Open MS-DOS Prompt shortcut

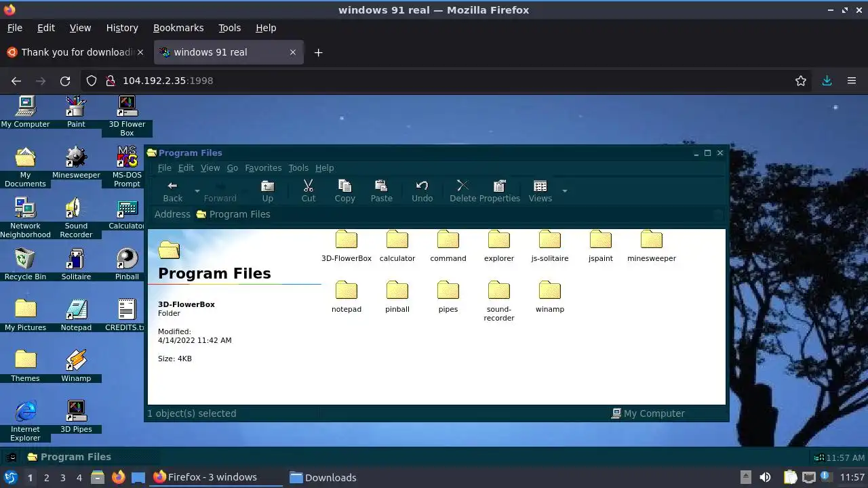(127, 167)
